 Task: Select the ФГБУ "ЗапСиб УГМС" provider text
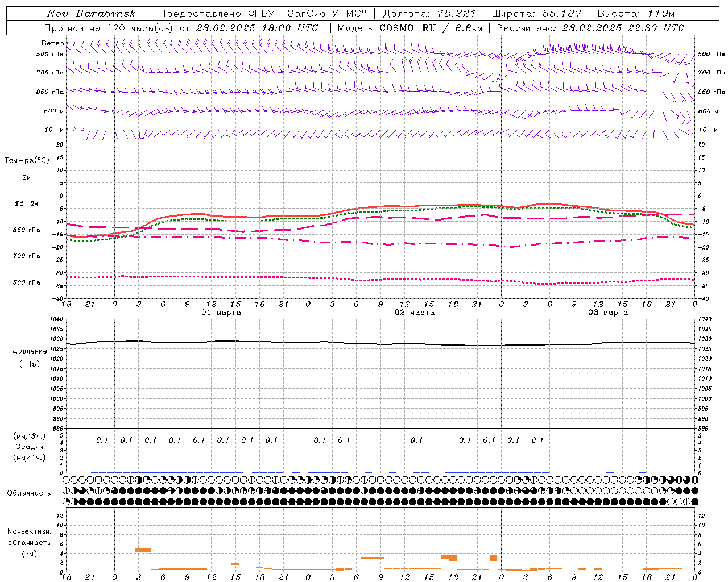[x=308, y=14]
